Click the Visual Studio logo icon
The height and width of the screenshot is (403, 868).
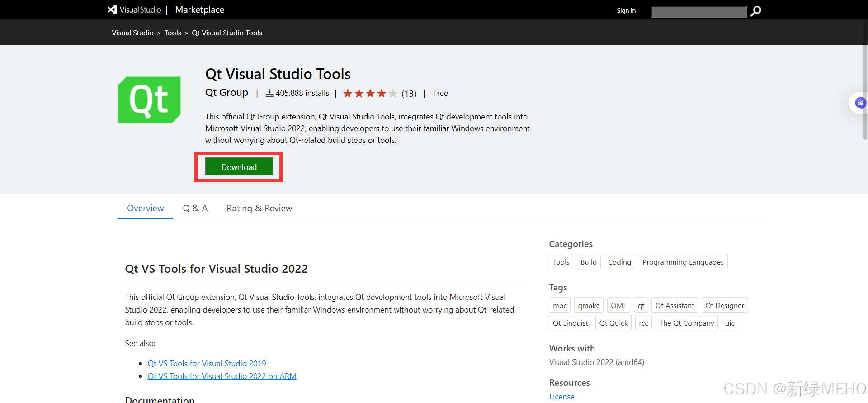(112, 9)
